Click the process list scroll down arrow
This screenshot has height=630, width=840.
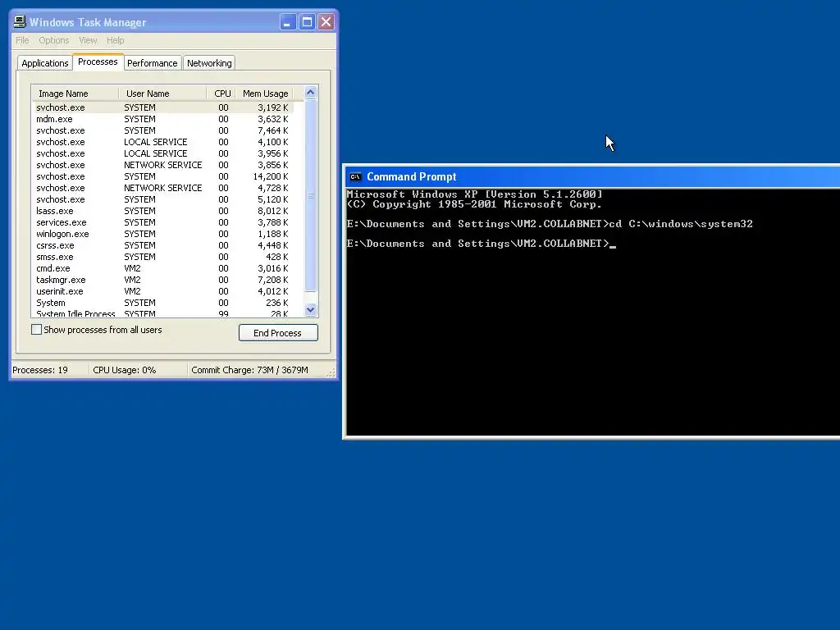coord(310,309)
